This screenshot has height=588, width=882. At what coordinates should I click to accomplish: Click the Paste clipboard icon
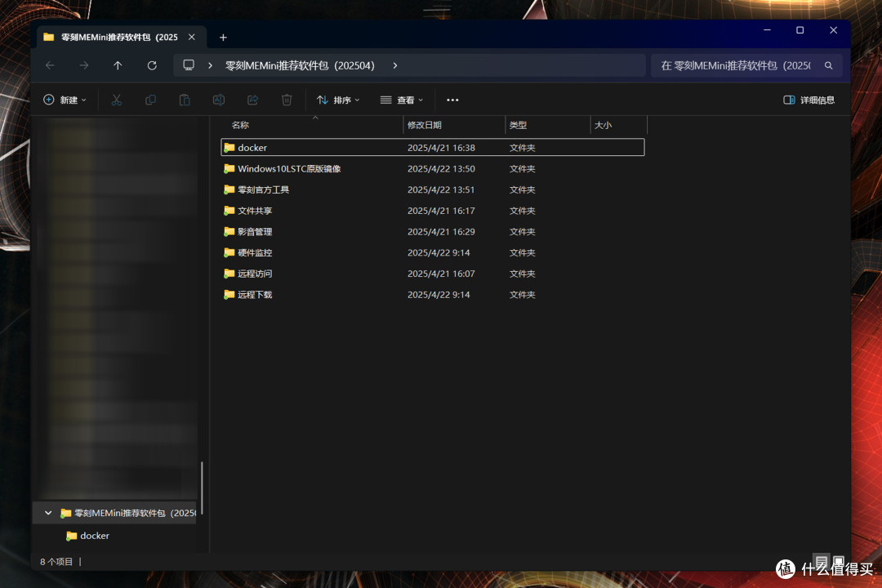[185, 100]
